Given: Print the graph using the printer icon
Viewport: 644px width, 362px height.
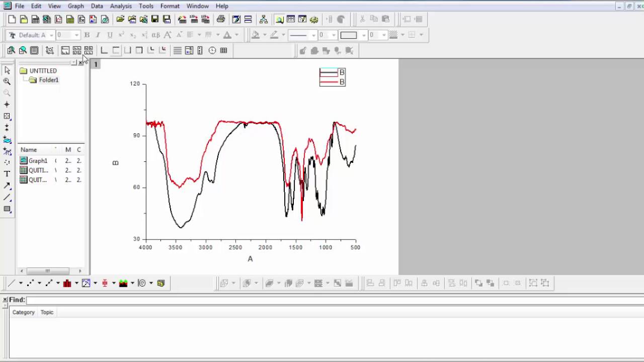Looking at the screenshot, I should coord(220,20).
